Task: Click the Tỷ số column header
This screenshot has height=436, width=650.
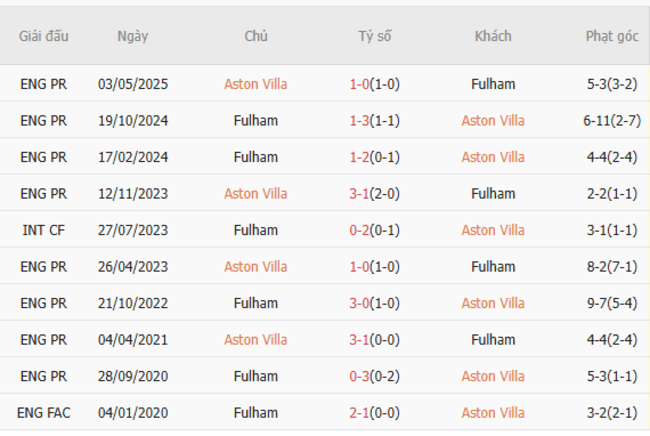Action: pos(375,36)
